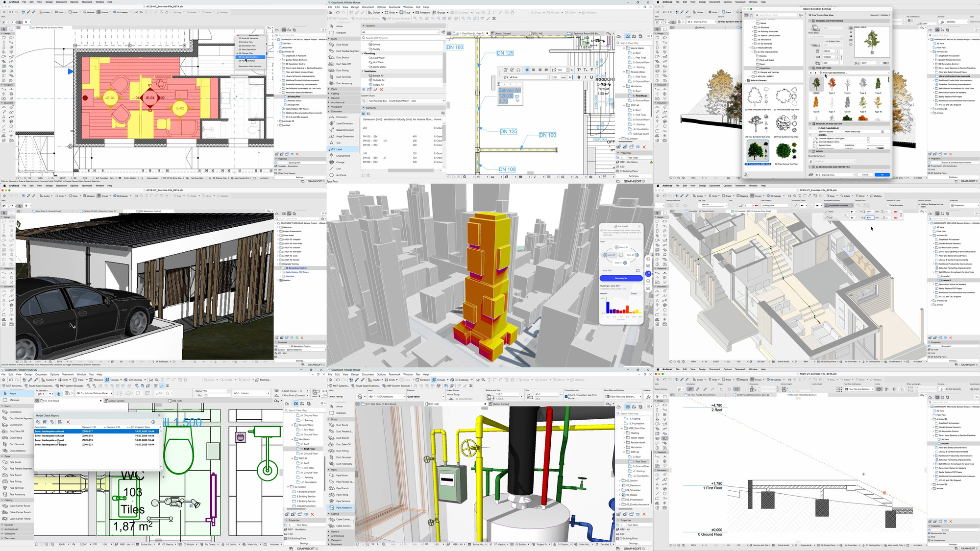Select the Pipe Route tool

point(15,462)
